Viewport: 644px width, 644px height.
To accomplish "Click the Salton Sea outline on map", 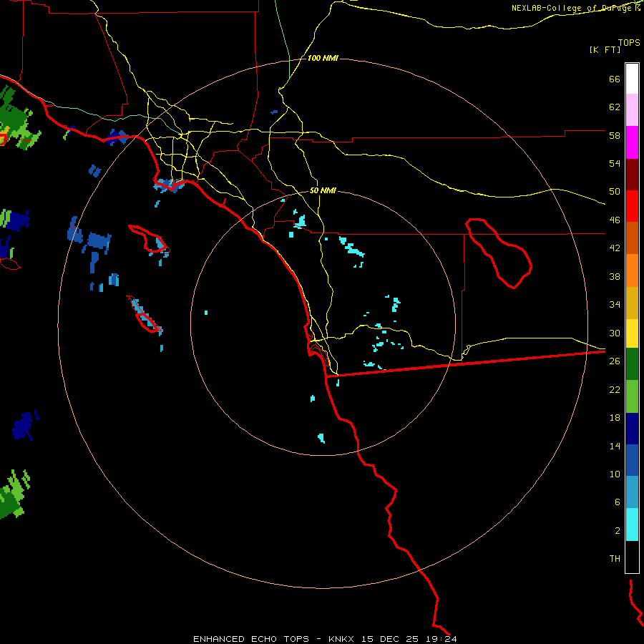I will point(499,253).
